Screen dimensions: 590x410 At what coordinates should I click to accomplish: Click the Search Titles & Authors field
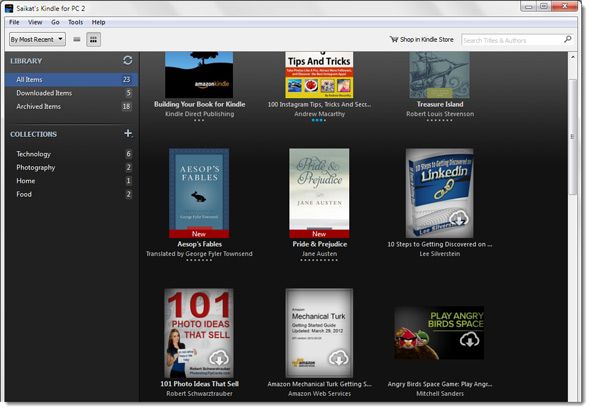tap(512, 40)
